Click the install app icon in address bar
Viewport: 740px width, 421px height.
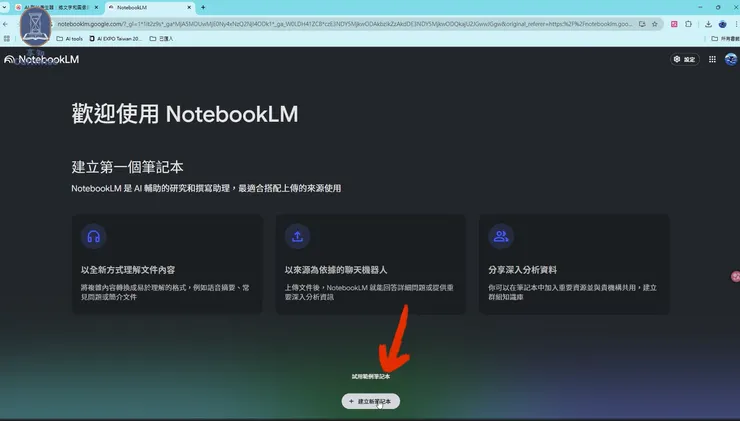click(642, 24)
